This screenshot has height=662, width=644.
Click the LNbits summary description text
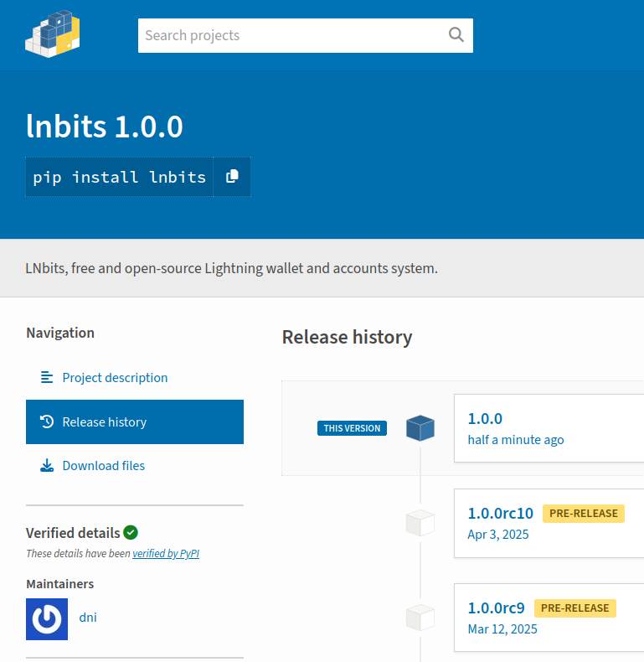232,268
